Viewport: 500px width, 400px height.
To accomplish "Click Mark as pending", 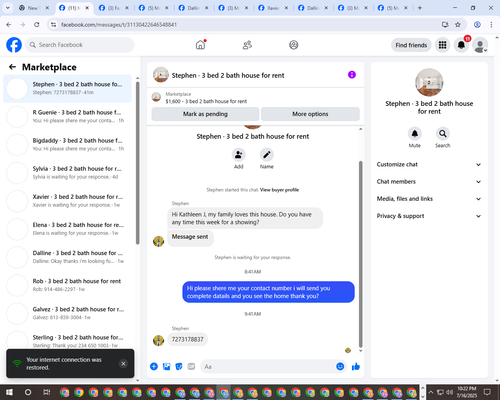I will click(205, 114).
